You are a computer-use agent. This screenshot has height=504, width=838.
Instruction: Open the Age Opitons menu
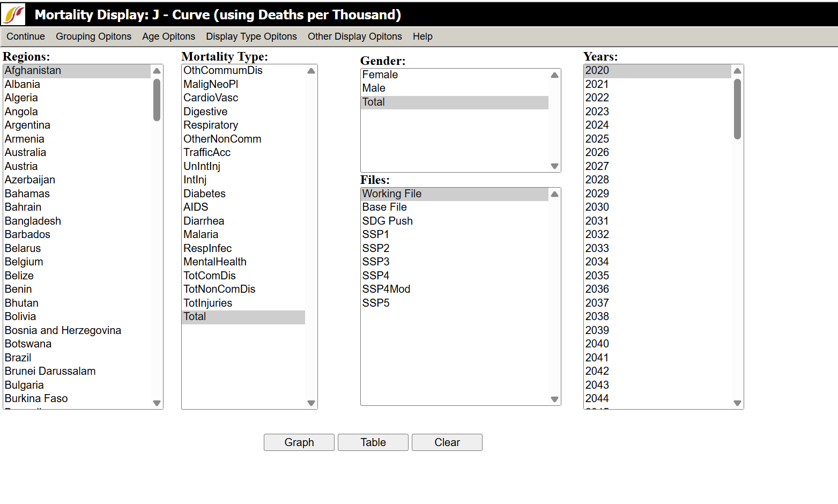pyautogui.click(x=168, y=36)
